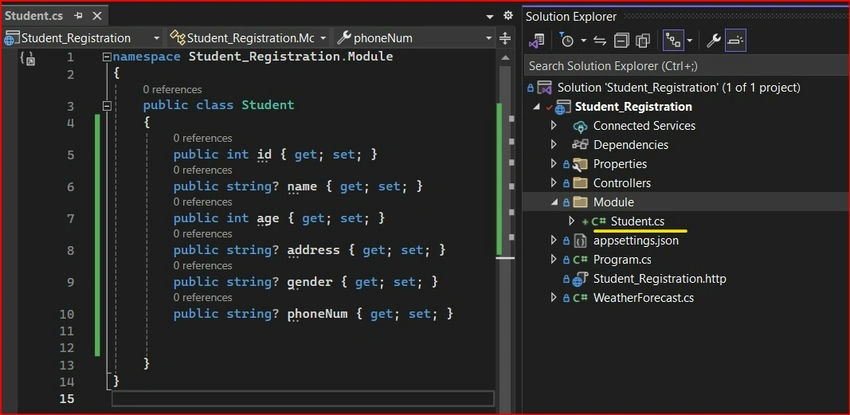This screenshot has width=850, height=415.
Task: Open the Pending Changes Filter dropdown arrow
Action: [x=583, y=41]
